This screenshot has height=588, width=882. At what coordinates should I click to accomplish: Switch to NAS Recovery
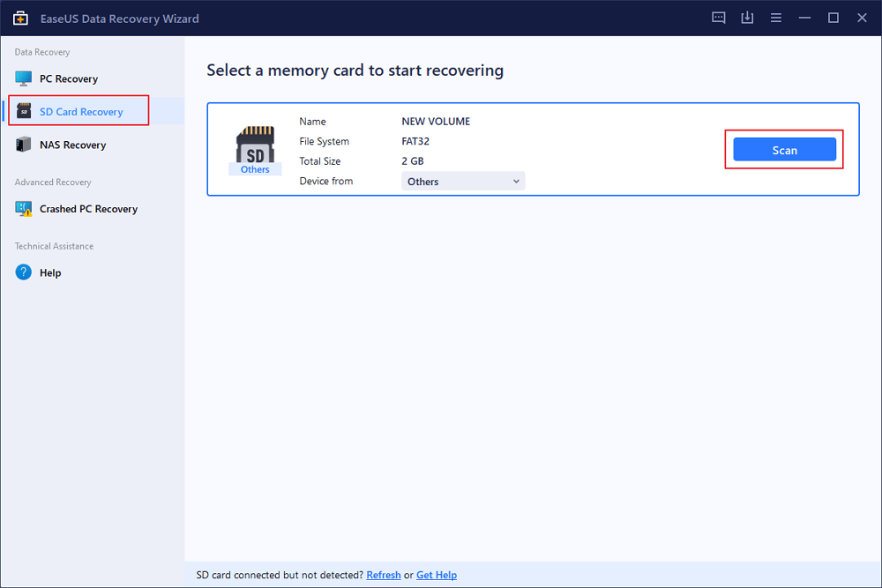tap(72, 145)
